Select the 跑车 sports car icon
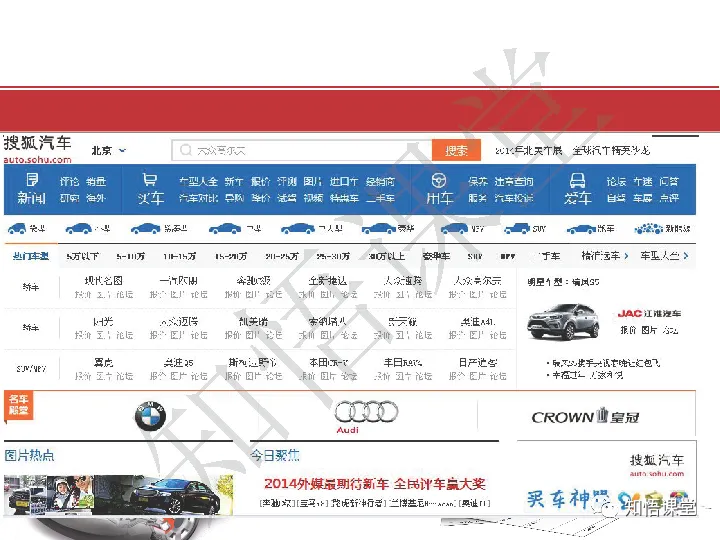The image size is (720, 540). point(581,229)
